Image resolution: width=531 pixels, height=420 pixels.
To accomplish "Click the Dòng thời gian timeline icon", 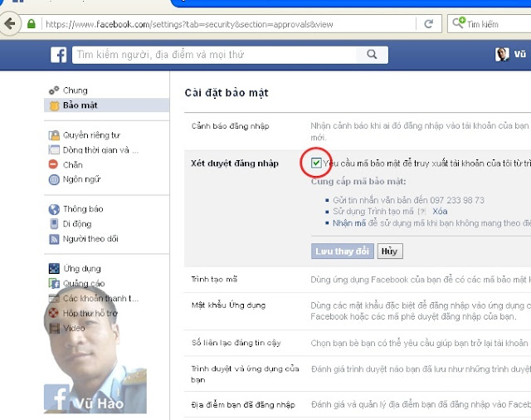I will [x=54, y=149].
